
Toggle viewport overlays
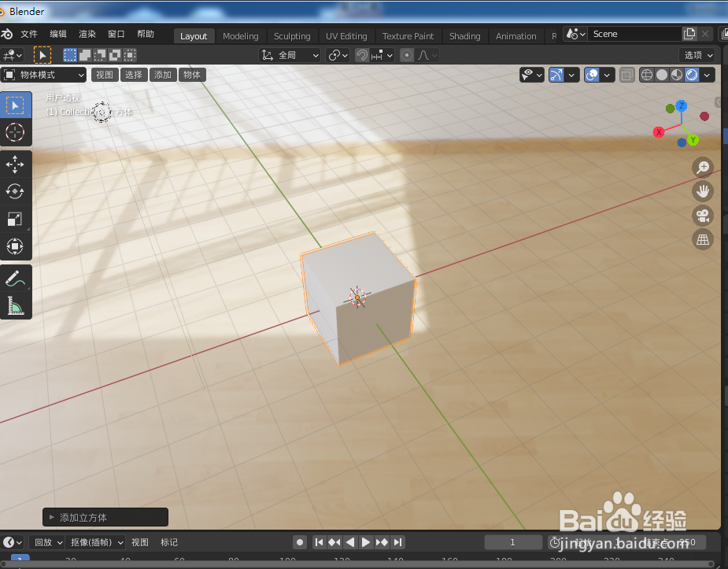click(x=592, y=75)
